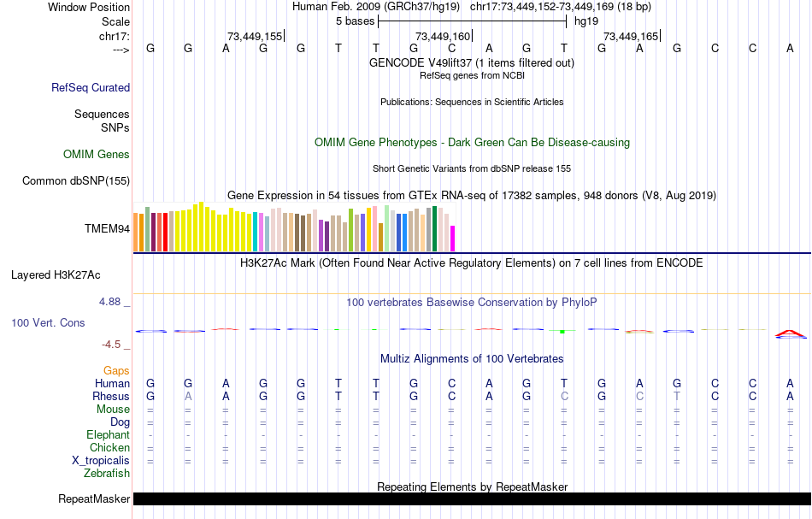The height and width of the screenshot is (519, 812).
Task: Click the 5 bases scale text
Action: pyautogui.click(x=356, y=21)
